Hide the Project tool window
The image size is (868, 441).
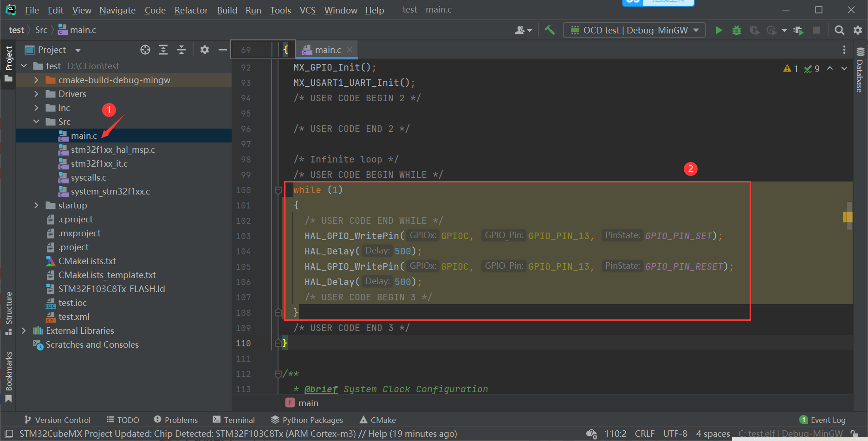(223, 50)
